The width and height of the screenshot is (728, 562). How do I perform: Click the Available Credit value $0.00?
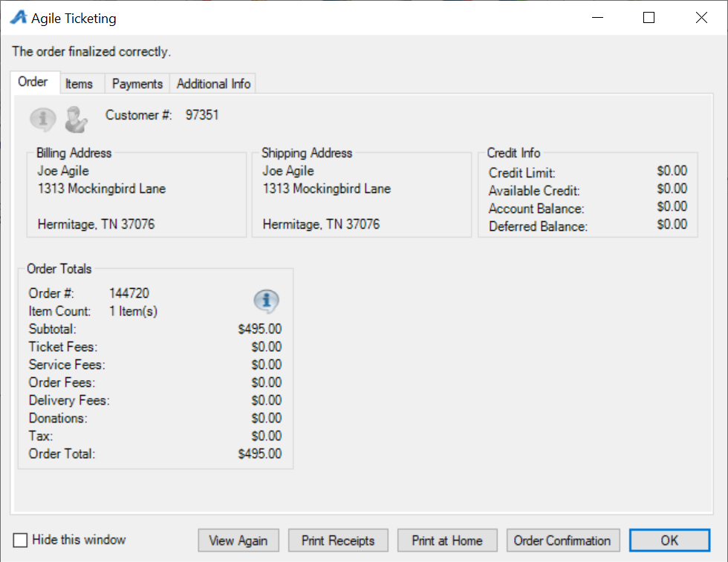click(672, 189)
